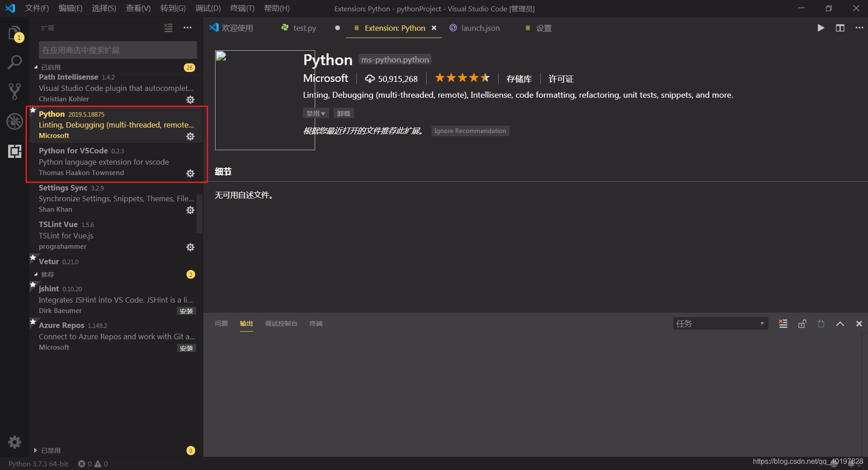
Task: Switch to the launch.json tab
Action: 480,28
